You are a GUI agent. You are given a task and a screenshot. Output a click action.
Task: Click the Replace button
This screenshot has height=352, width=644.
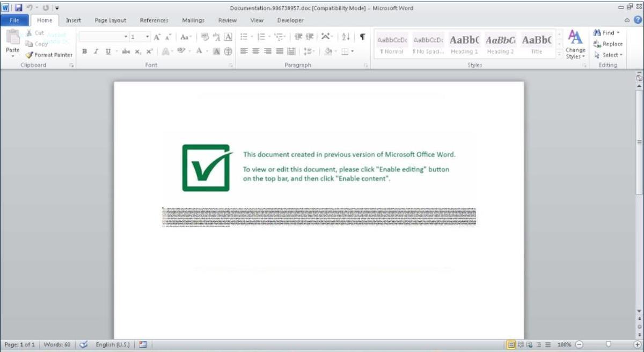click(608, 44)
